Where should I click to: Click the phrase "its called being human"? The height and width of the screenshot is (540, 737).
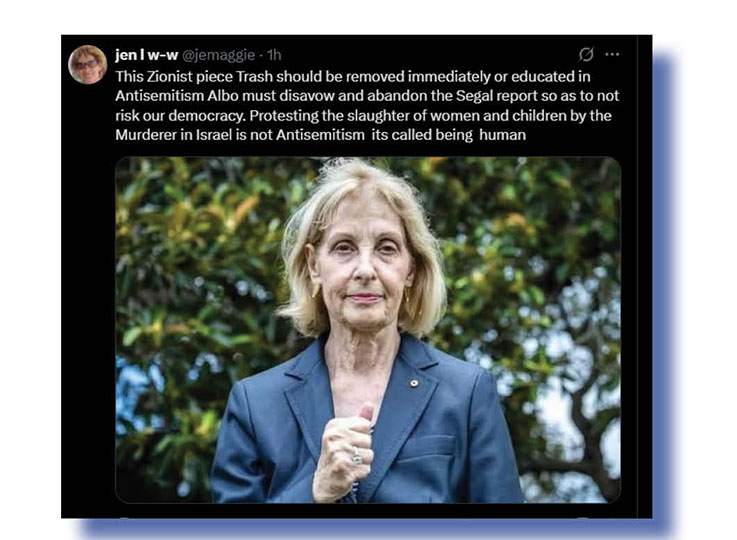pyautogui.click(x=449, y=135)
